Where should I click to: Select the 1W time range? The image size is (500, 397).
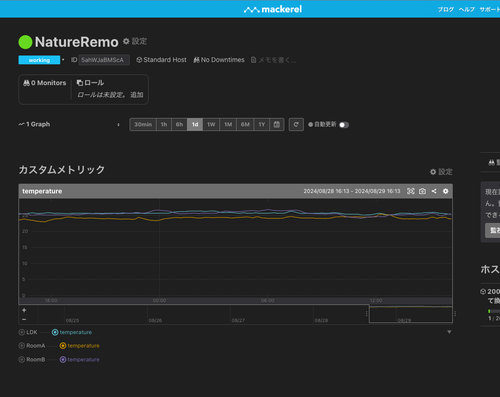coord(211,124)
